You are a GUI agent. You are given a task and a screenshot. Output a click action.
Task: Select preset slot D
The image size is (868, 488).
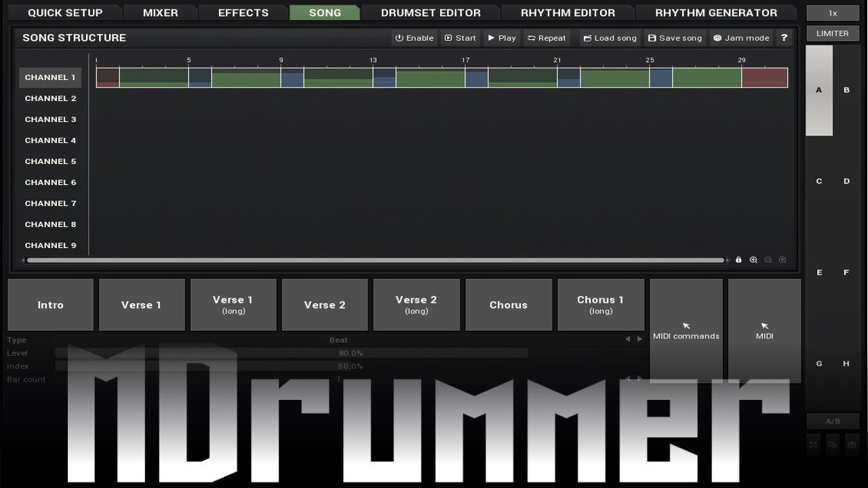(x=846, y=181)
